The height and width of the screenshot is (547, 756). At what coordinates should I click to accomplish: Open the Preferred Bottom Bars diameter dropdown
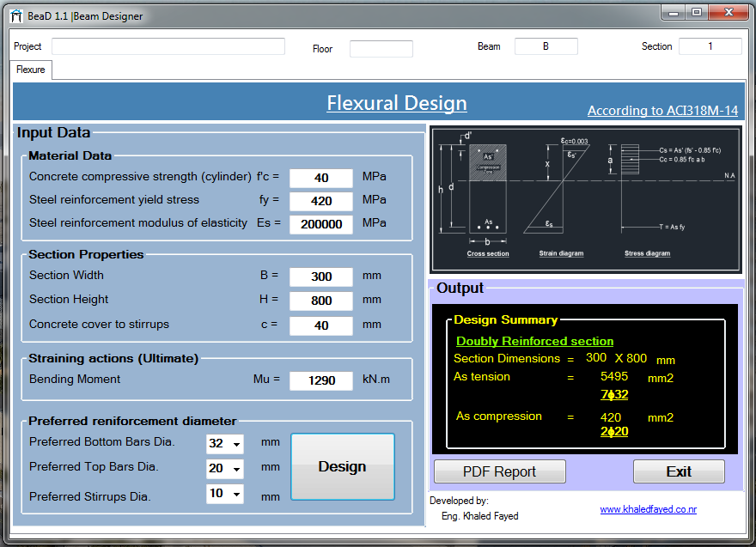point(237,444)
